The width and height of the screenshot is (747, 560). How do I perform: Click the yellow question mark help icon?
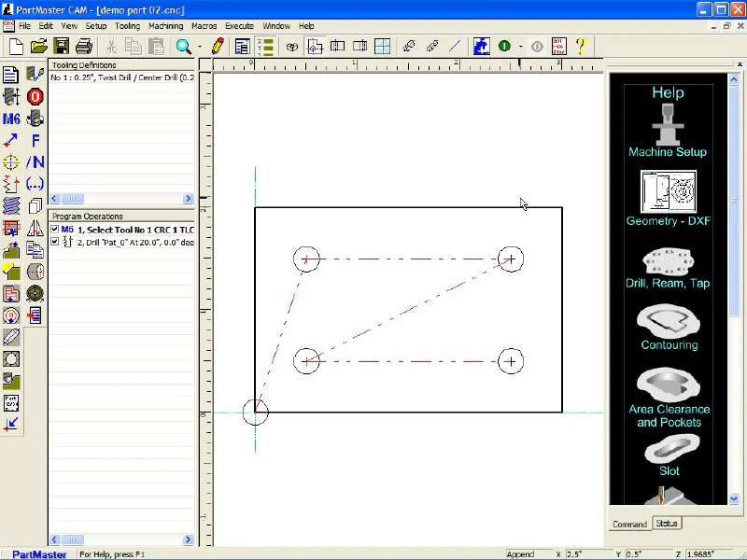(x=581, y=46)
